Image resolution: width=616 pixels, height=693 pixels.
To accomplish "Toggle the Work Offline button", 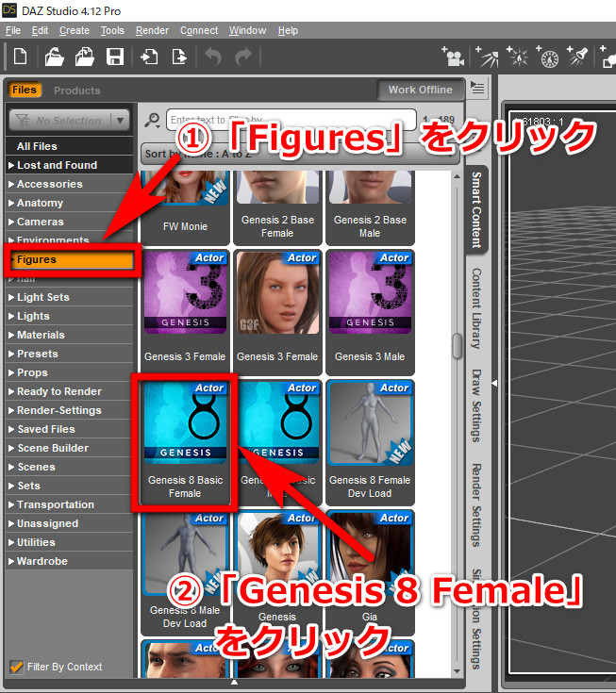I will (x=420, y=91).
